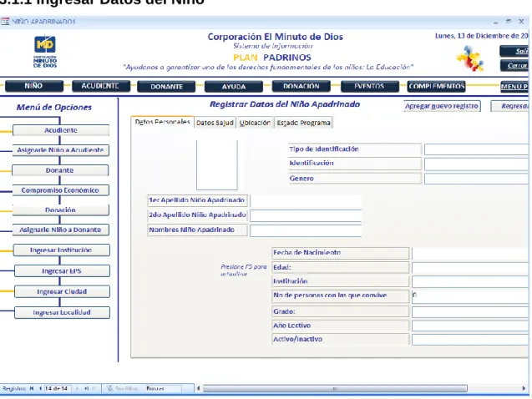The width and height of the screenshot is (532, 399).
Task: Select Asignarle Niño a Donante option
Action: coord(61,230)
